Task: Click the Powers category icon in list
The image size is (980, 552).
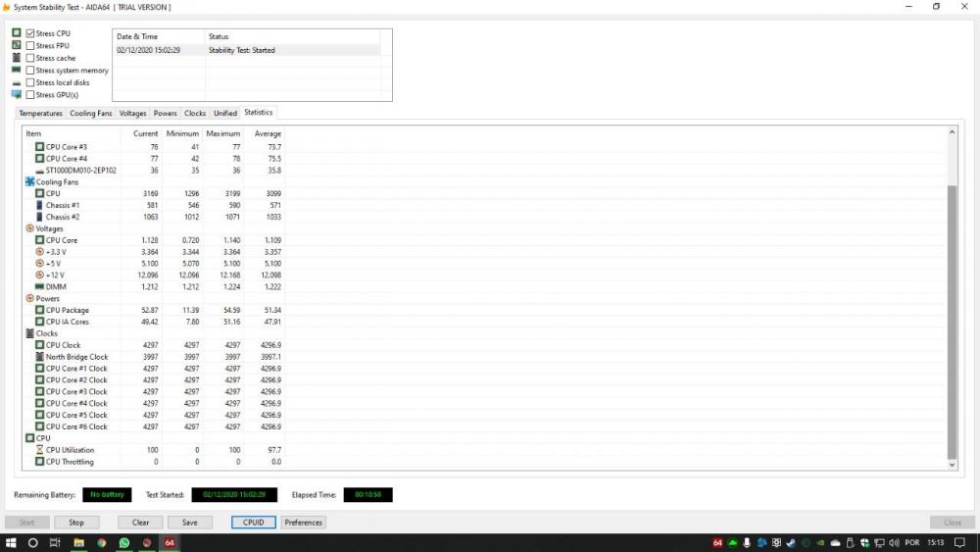Action: [x=29, y=298]
